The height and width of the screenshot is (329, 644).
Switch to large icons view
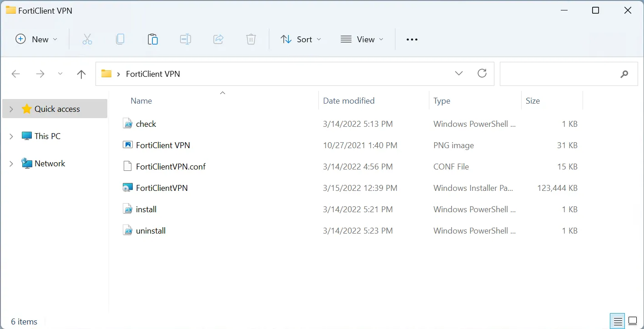[633, 321]
